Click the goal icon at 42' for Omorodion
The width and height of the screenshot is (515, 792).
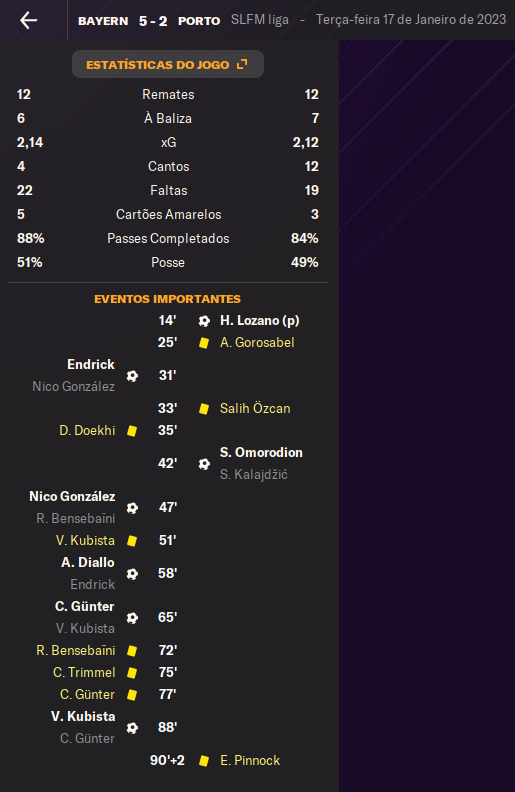(204, 464)
